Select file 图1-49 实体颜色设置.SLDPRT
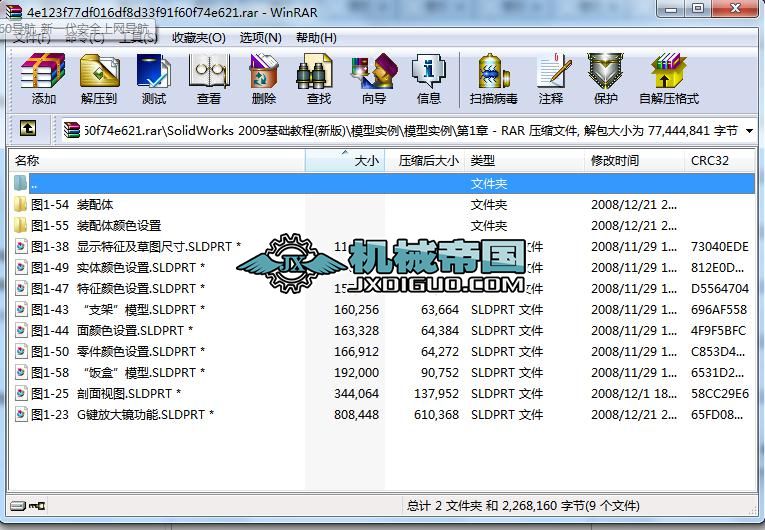765x530 pixels. 118,267
